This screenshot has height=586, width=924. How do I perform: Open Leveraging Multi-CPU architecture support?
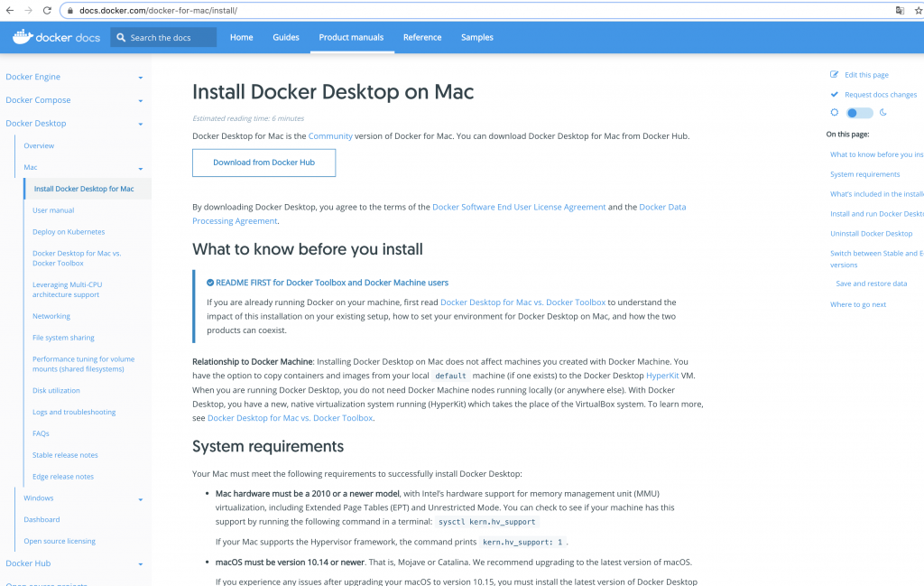[x=67, y=290]
